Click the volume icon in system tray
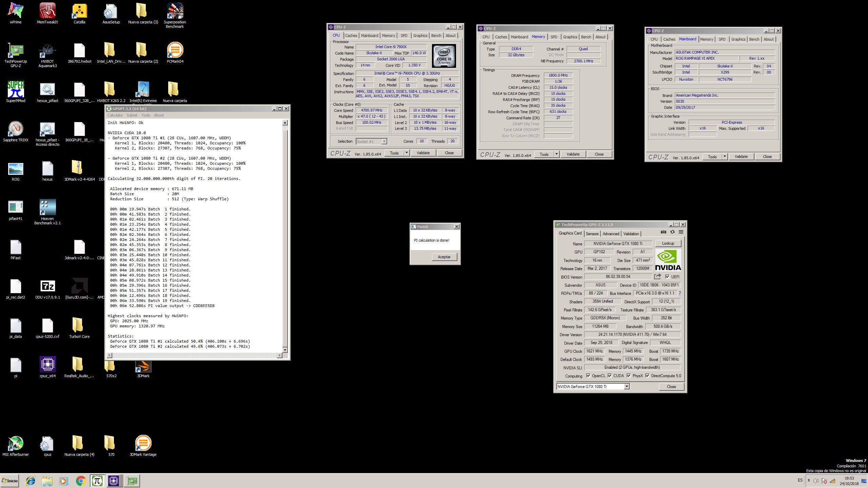 coord(816,481)
